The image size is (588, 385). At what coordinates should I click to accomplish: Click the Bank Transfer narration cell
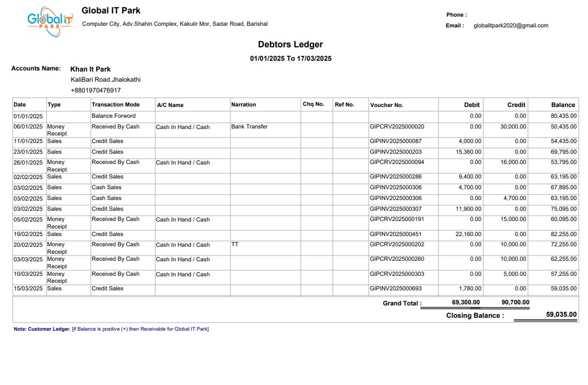point(249,127)
